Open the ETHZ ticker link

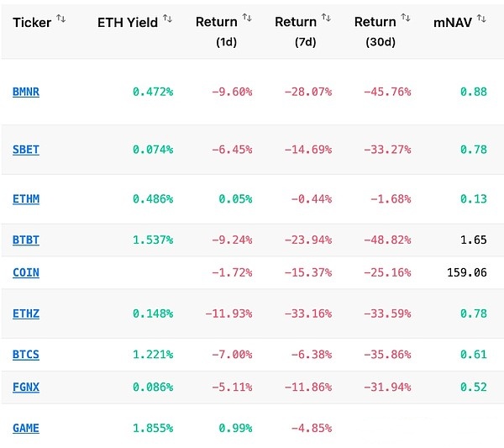[26, 314]
